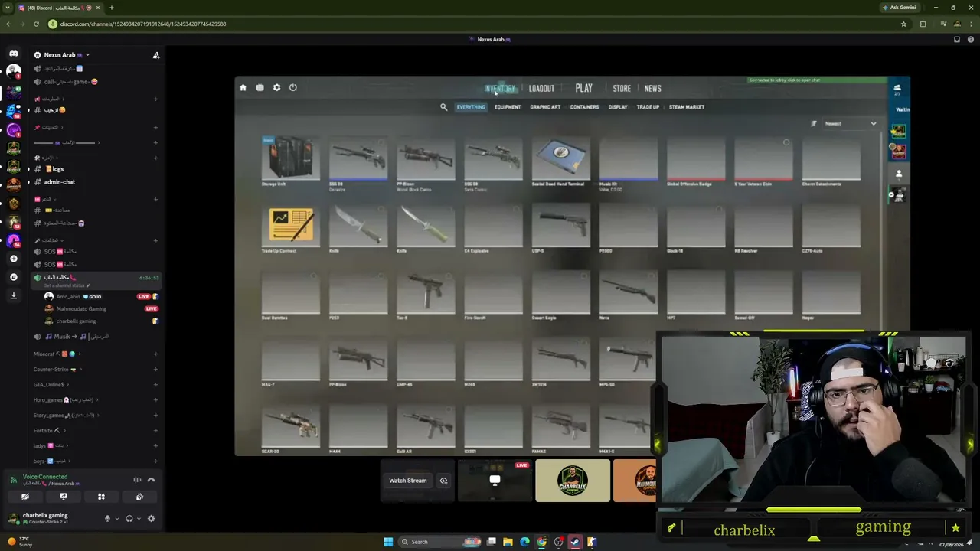Click Ask Gemini in the browser
Viewport: 980px width, 551px height.
(899, 8)
